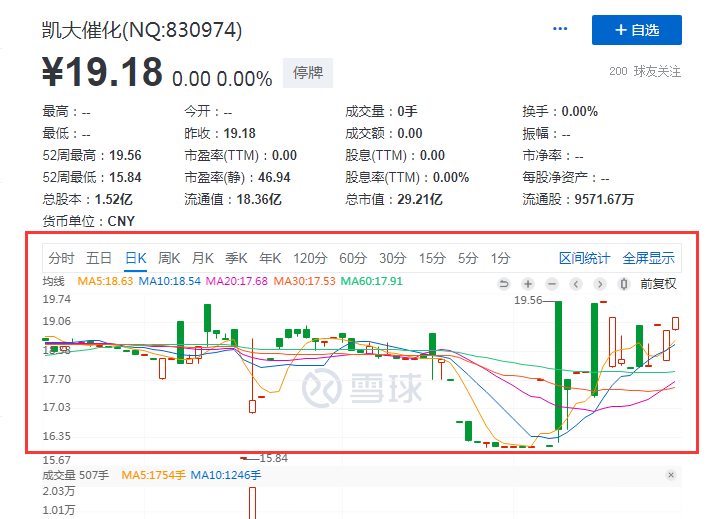Move chart right with the next arrow
The height and width of the screenshot is (519, 708).
[x=600, y=284]
